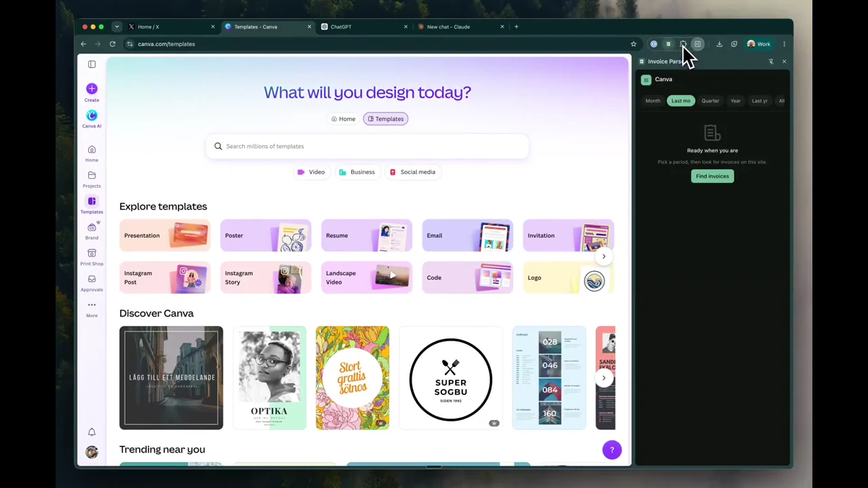Open the Stort grattis floral template
Viewport: 868px width, 488px height.
[353, 378]
